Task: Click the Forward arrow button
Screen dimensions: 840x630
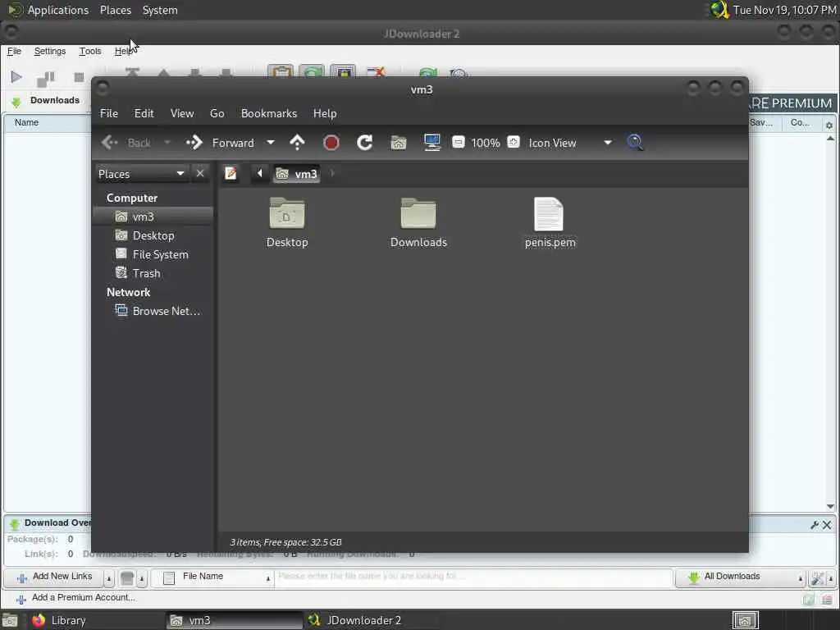Action: [194, 143]
